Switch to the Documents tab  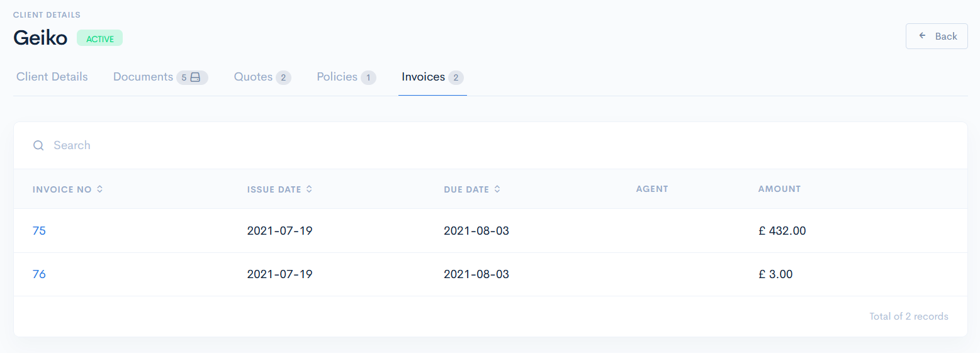[x=143, y=77]
